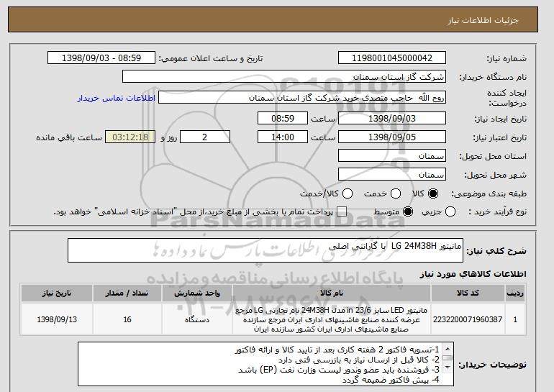Click the need date cell 1398/09/13
This screenshot has width=554, height=392.
tap(57, 319)
